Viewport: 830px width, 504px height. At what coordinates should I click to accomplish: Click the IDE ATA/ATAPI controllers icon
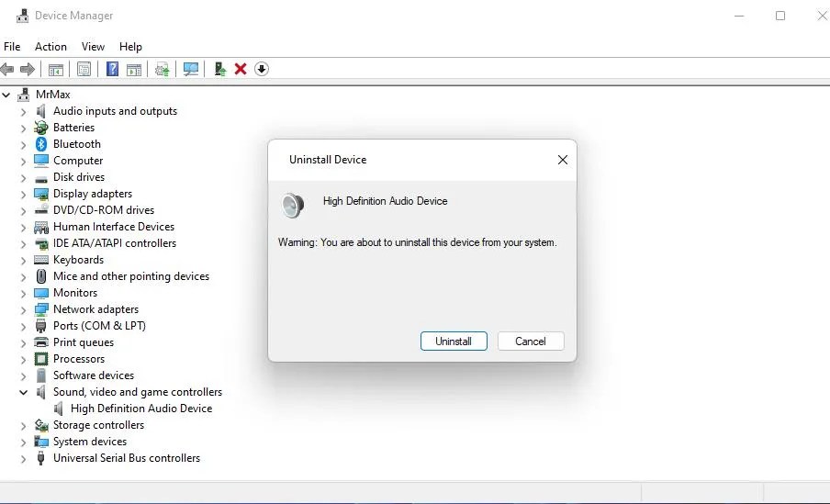tap(40, 243)
